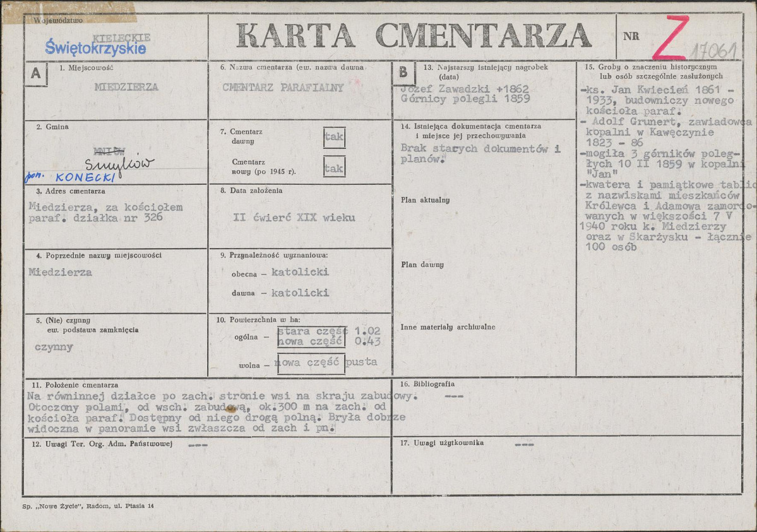Click the typed value "czynny"
Viewport: 757px width, 532px height.
pos(54,347)
